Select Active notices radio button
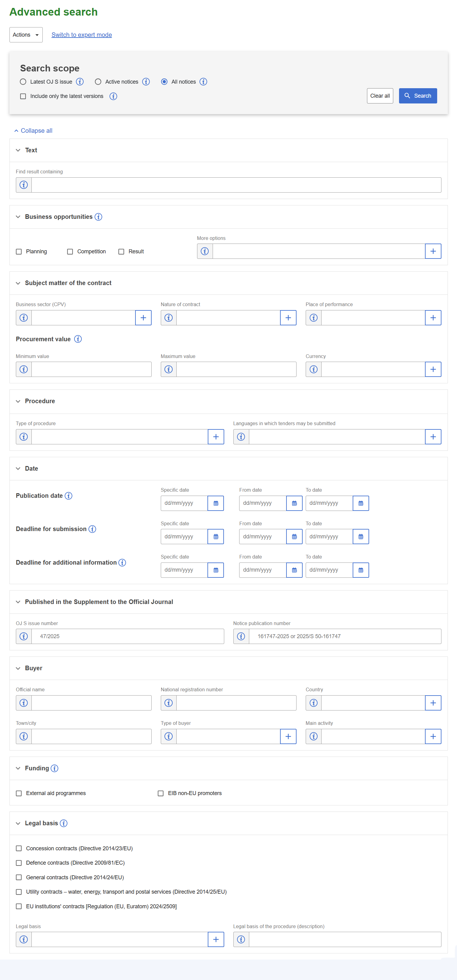The width and height of the screenshot is (457, 980). 98,82
